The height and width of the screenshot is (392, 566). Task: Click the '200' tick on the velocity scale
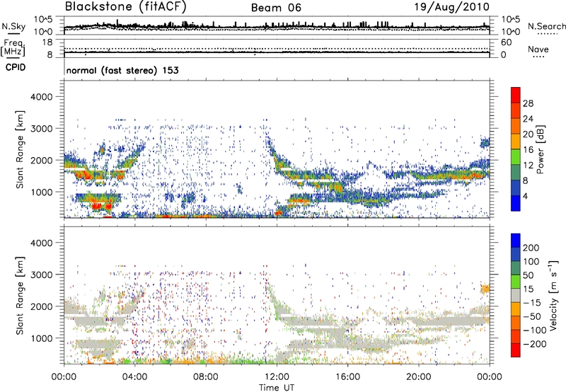[x=531, y=248]
